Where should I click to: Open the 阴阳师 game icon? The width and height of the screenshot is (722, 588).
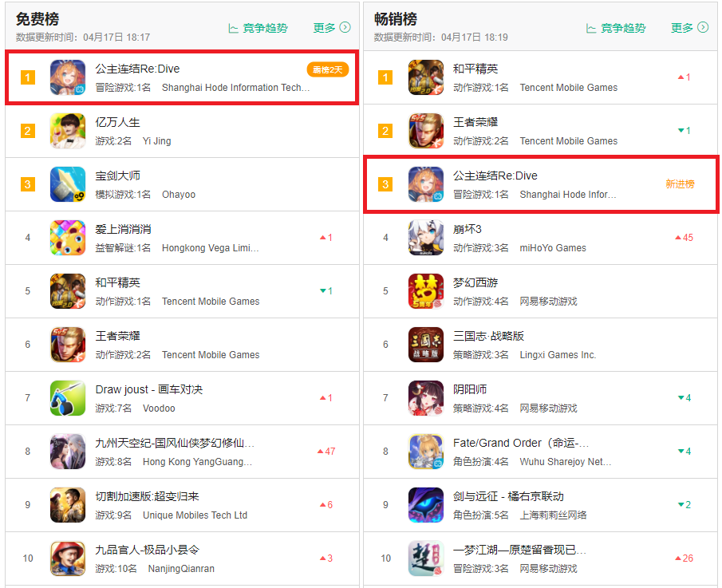pos(426,398)
